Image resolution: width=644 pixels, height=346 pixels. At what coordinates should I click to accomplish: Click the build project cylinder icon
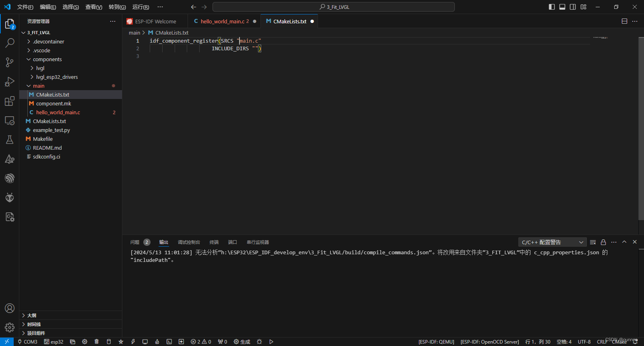pyautogui.click(x=109, y=342)
